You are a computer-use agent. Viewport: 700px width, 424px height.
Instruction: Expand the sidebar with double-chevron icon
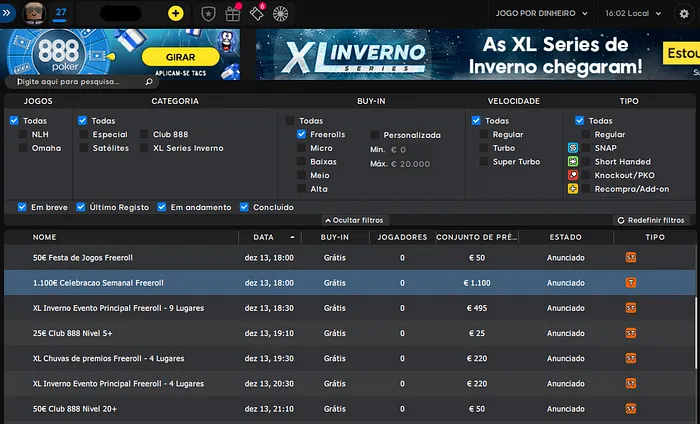coord(7,13)
